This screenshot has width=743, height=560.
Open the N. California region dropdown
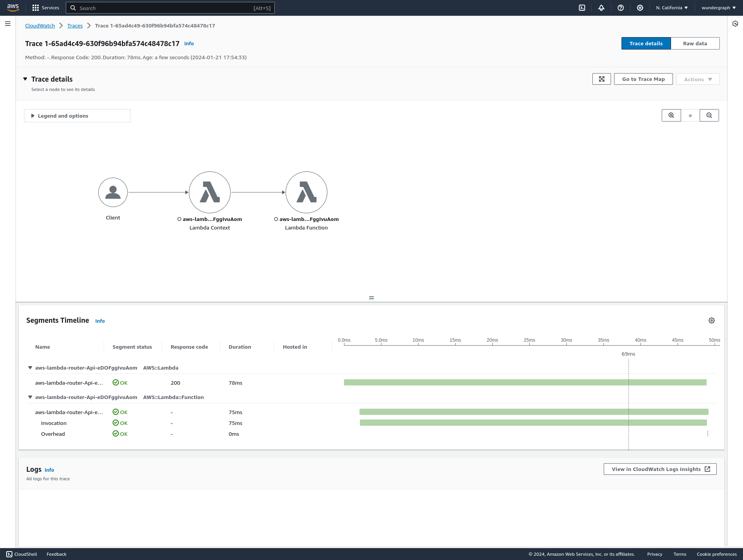tap(671, 8)
